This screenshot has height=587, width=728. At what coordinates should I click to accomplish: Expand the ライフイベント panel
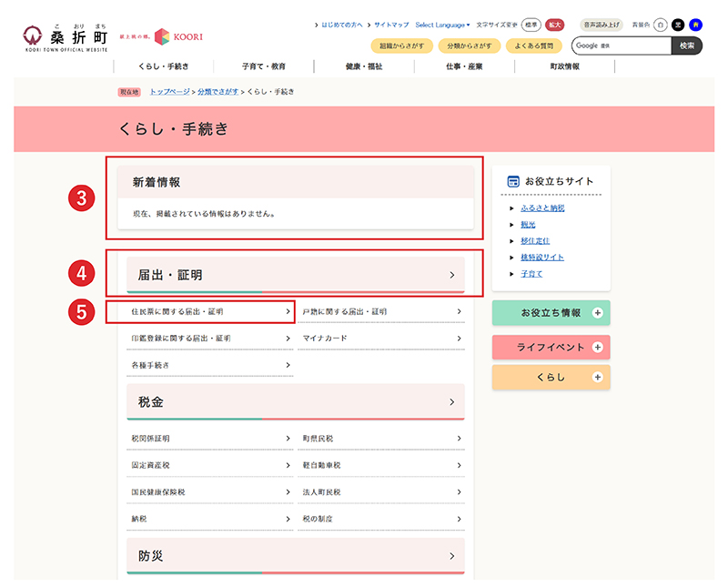tap(551, 347)
